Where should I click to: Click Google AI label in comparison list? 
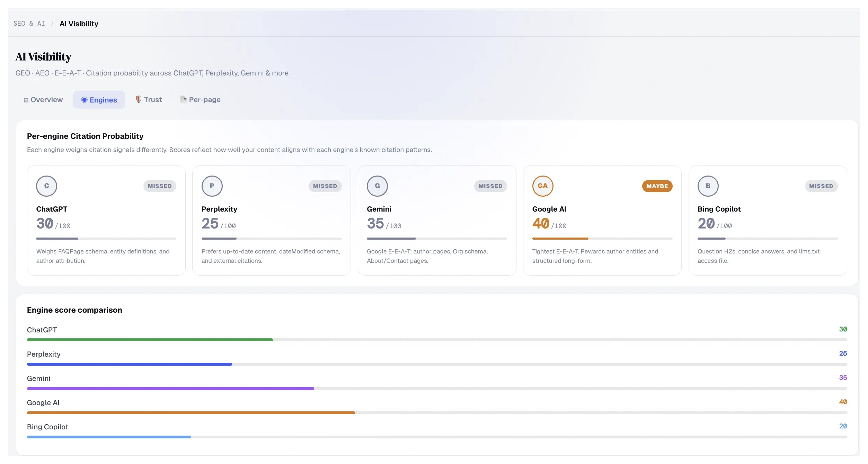[x=43, y=403]
